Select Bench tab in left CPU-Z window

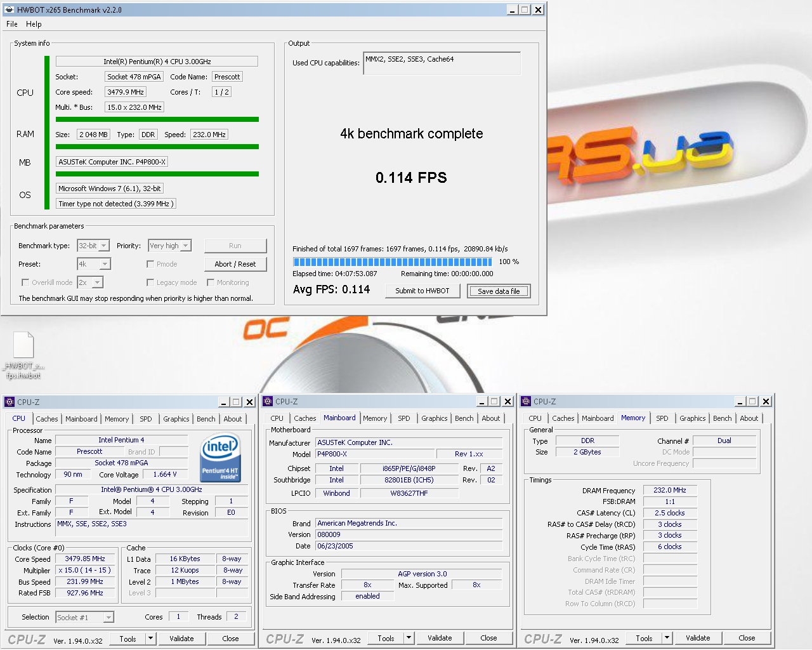coord(206,419)
